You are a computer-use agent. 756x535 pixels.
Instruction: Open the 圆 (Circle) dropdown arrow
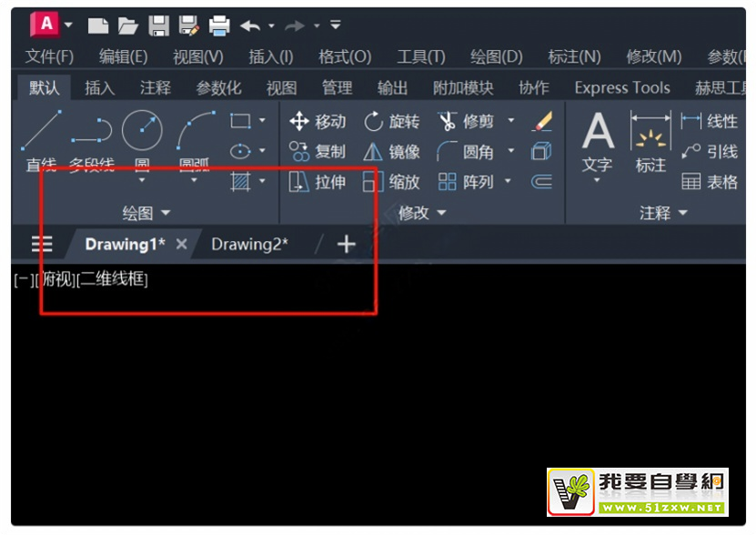click(x=142, y=181)
